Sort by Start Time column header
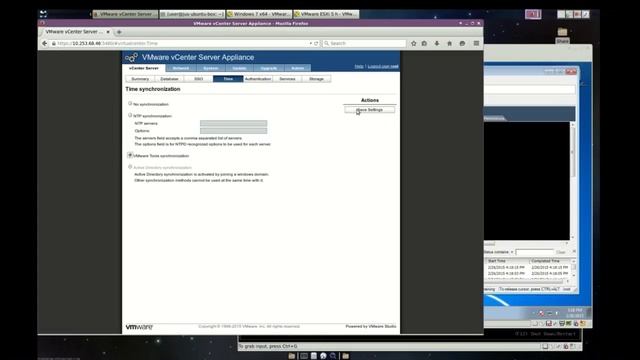 coord(507,261)
